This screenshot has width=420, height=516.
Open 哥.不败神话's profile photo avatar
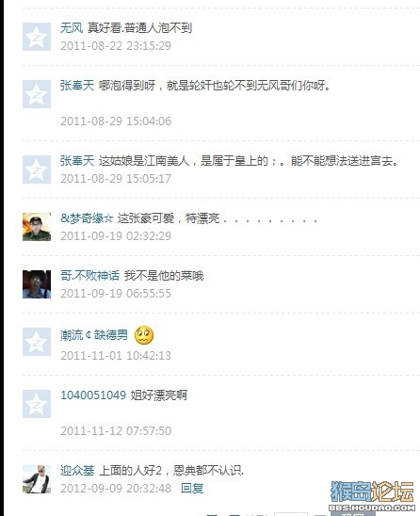37,284
